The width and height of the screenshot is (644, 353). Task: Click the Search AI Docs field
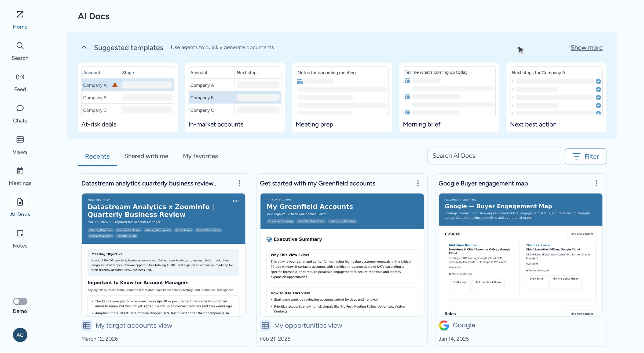coord(494,155)
